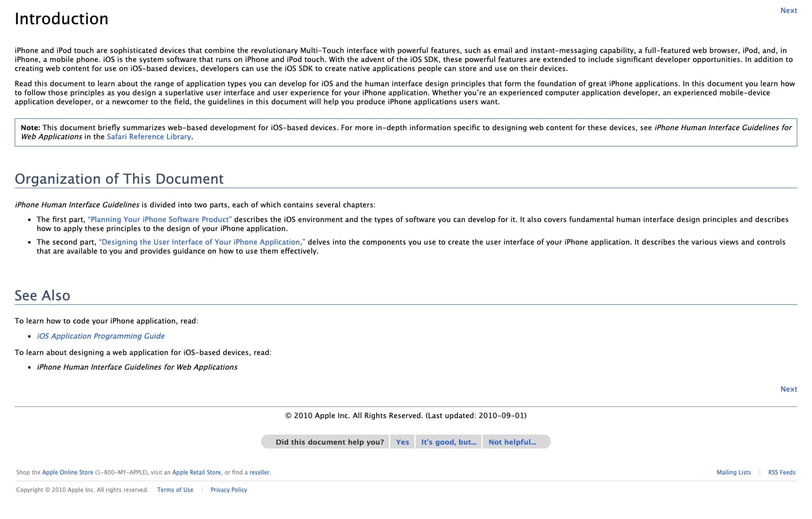Open the Apple Online Store link

pyautogui.click(x=68, y=473)
